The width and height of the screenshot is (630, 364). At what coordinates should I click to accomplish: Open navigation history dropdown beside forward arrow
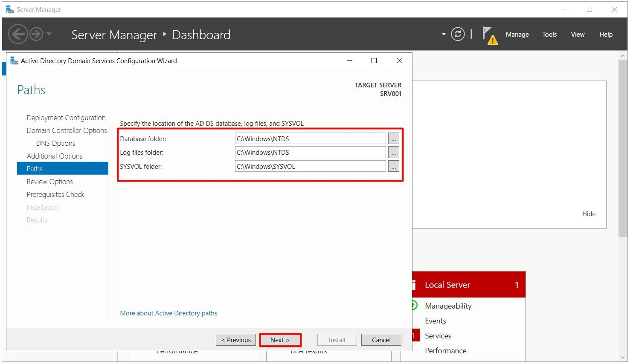(x=49, y=34)
